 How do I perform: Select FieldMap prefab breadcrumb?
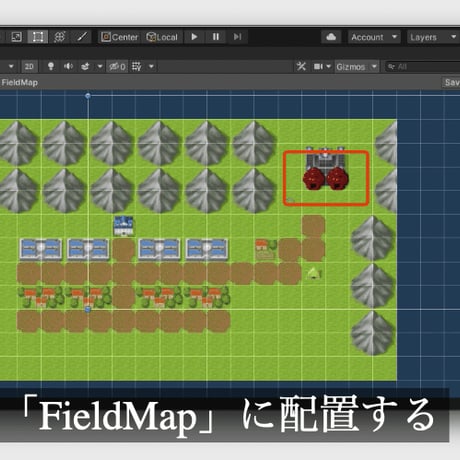tap(20, 82)
